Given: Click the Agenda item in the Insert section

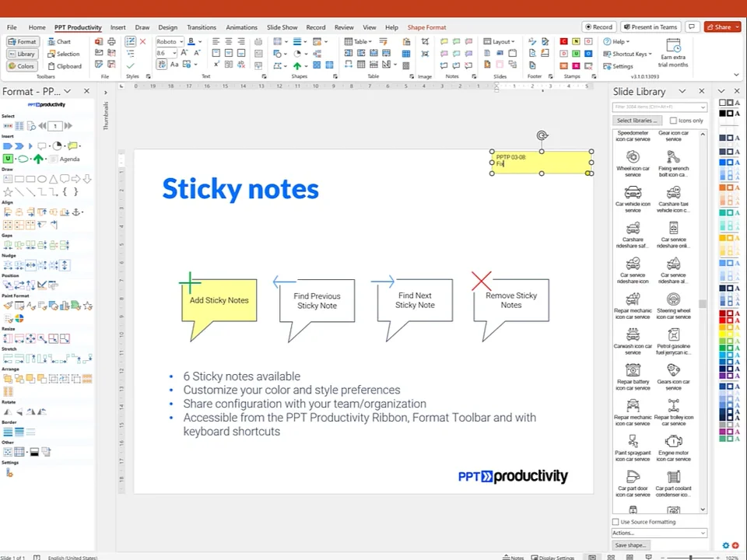Looking at the screenshot, I should click(65, 159).
